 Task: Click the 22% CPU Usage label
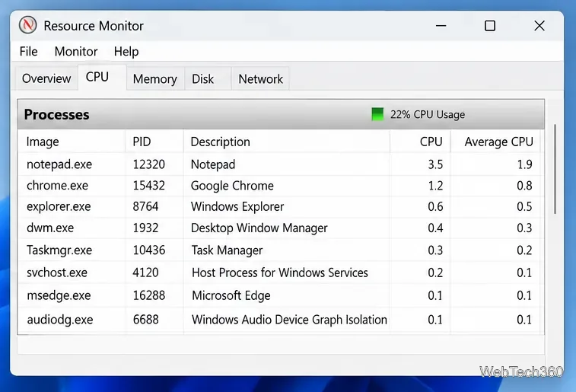tap(428, 115)
